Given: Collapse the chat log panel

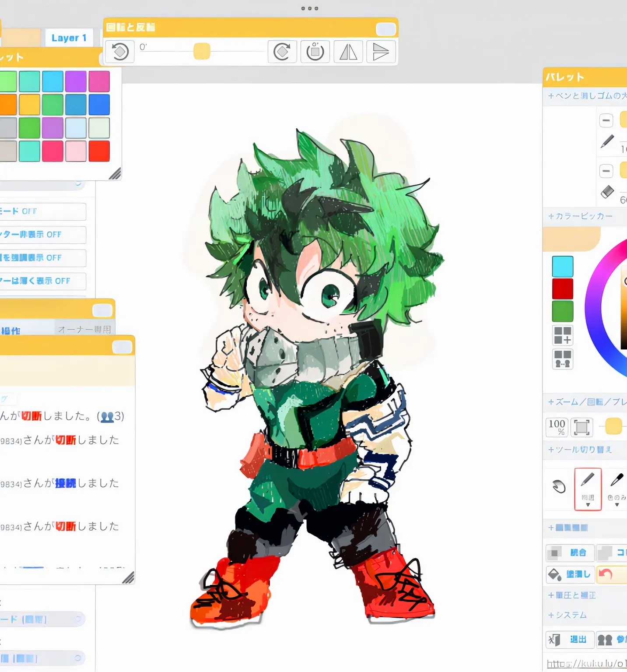Looking at the screenshot, I should click(122, 347).
